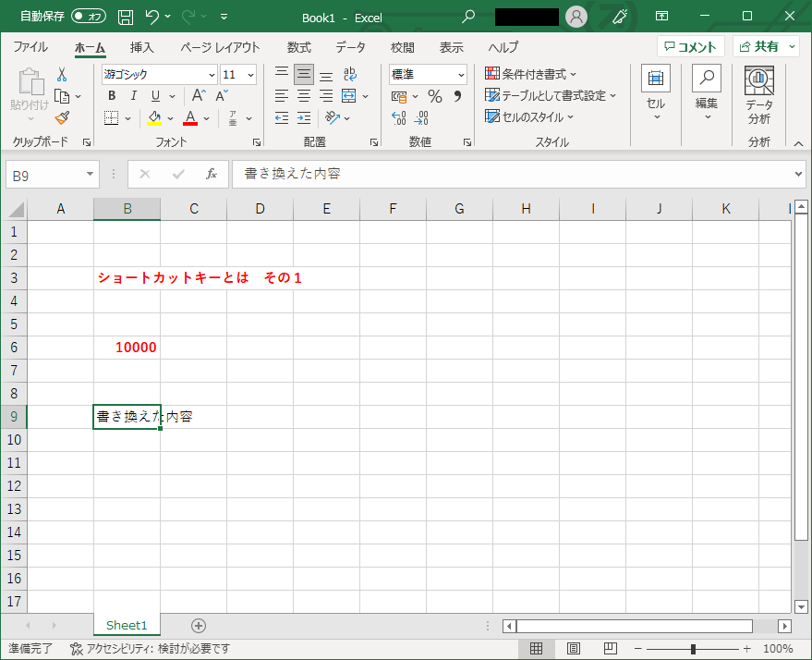Select cell containing 10000
Viewport: 812px width, 660px height.
coord(127,347)
